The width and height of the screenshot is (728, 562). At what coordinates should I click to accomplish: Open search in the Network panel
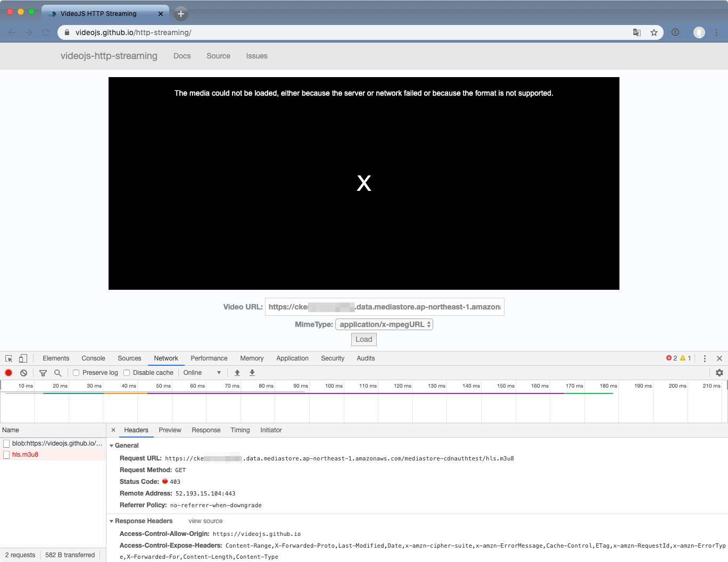tap(58, 373)
